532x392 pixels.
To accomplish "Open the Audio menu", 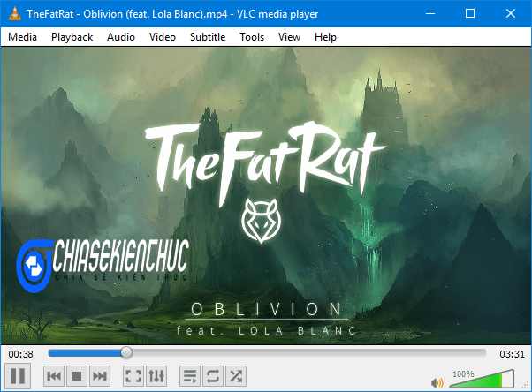I will coord(121,37).
